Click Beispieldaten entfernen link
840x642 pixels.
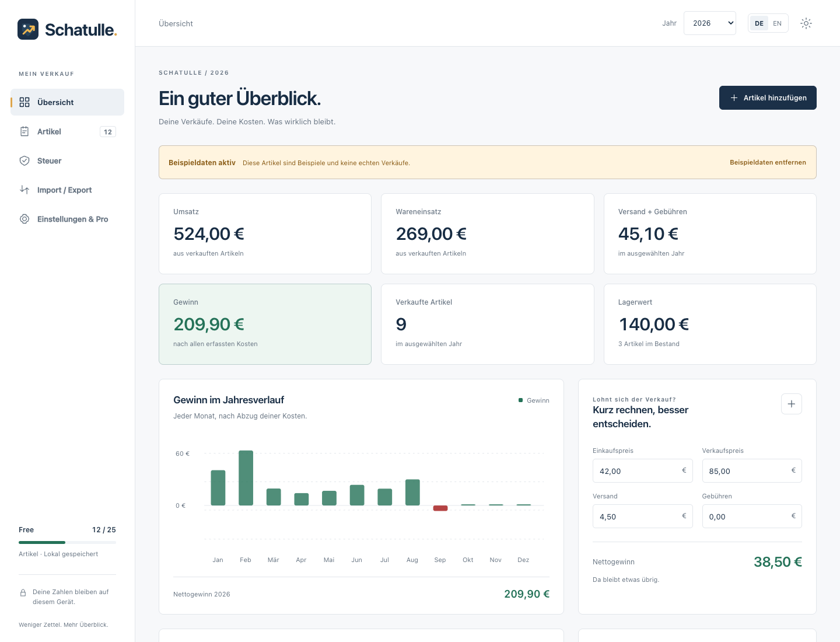pyautogui.click(x=768, y=162)
